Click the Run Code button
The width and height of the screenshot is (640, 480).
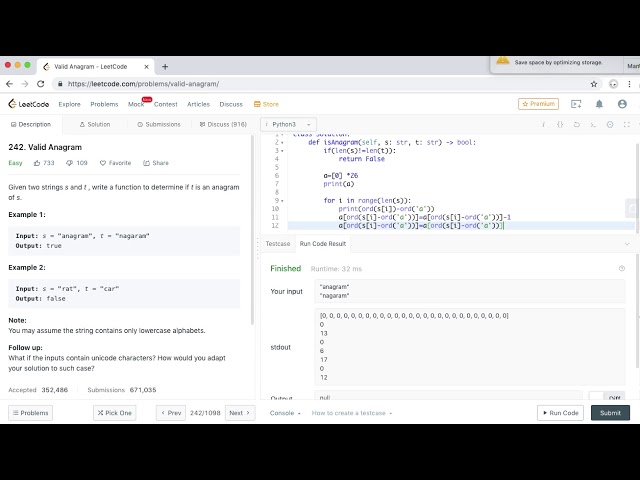coord(560,413)
